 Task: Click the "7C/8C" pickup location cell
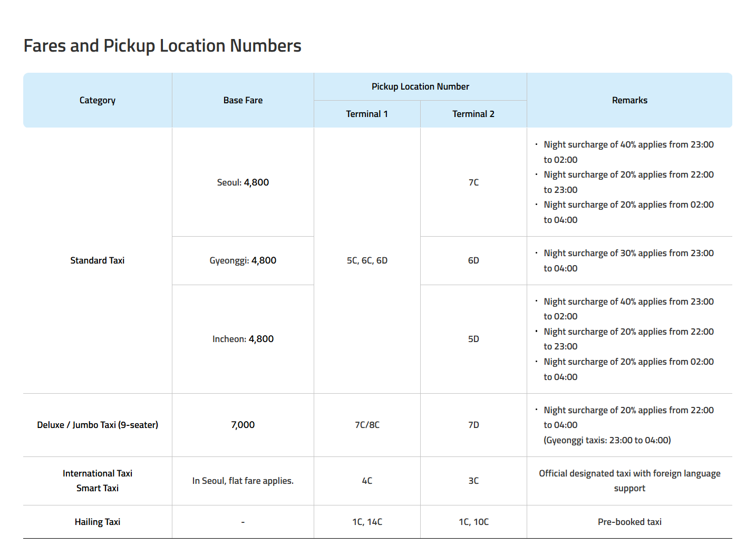pyautogui.click(x=367, y=425)
